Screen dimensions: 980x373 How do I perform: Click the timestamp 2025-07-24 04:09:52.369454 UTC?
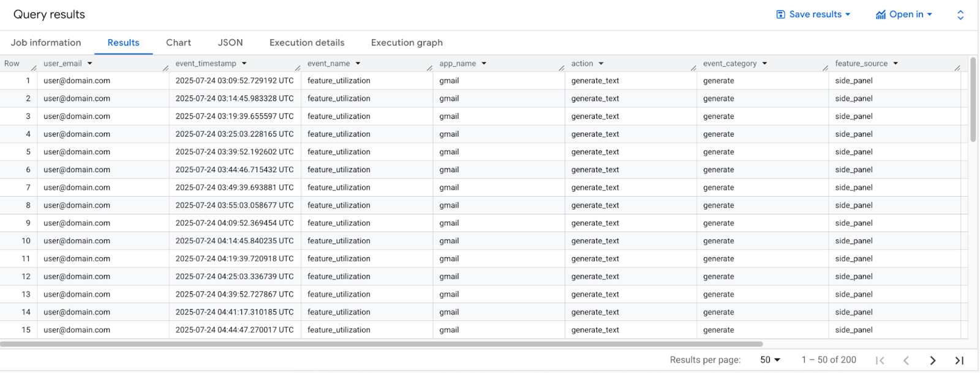[x=235, y=223]
